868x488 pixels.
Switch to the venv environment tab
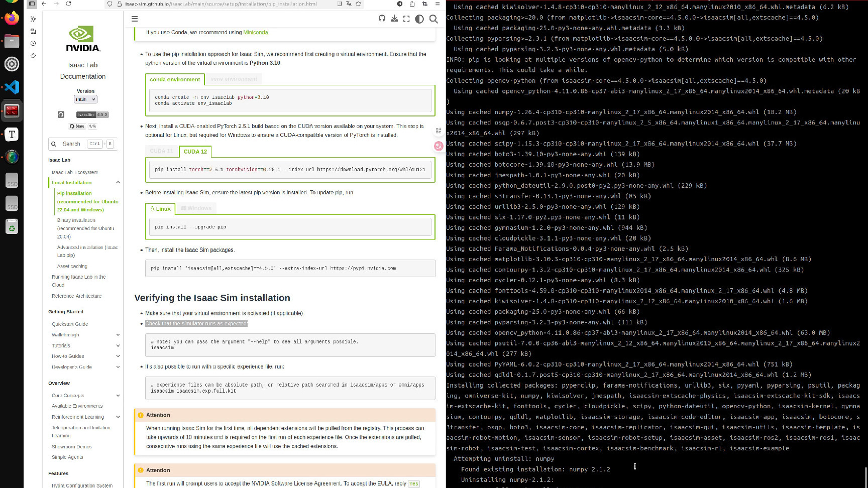point(234,79)
